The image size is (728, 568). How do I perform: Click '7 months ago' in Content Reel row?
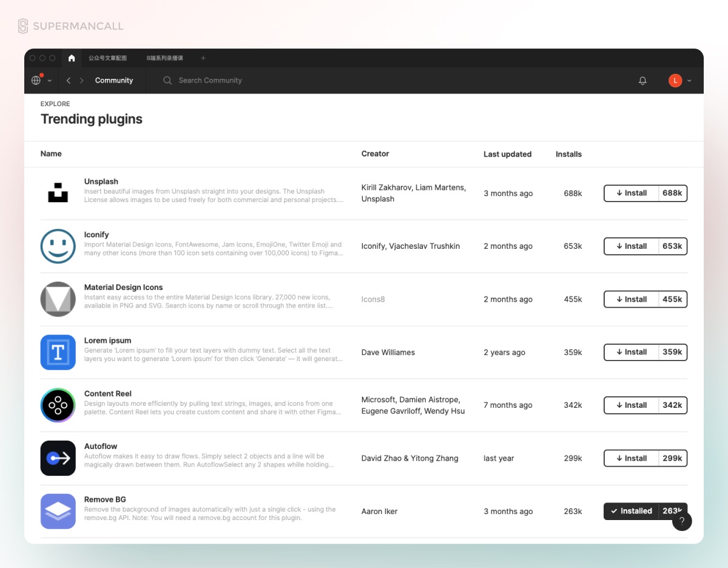pos(508,405)
